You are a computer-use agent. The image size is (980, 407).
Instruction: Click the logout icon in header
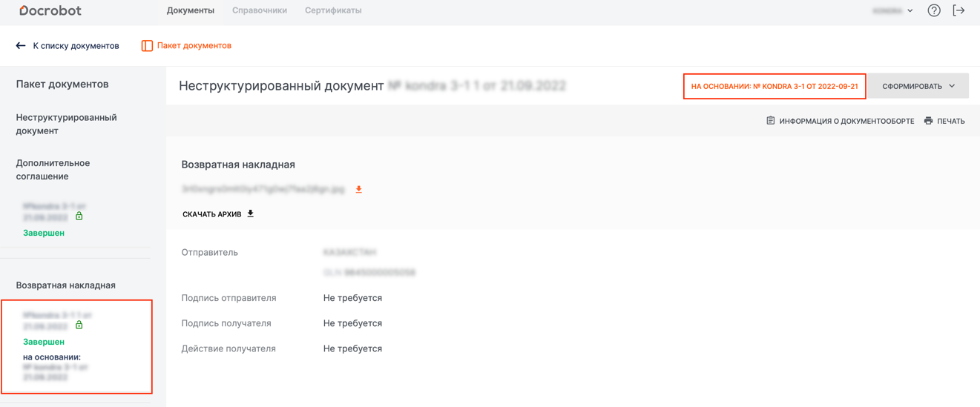pyautogui.click(x=958, y=10)
